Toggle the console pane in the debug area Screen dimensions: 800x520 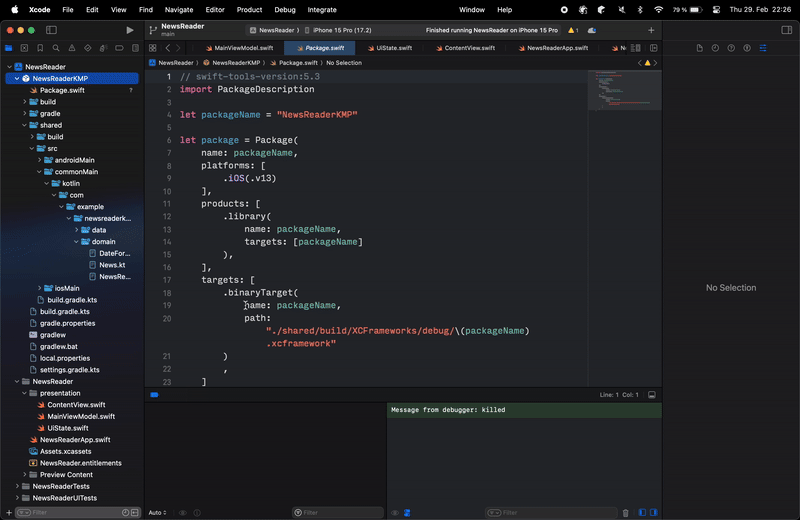click(x=654, y=512)
